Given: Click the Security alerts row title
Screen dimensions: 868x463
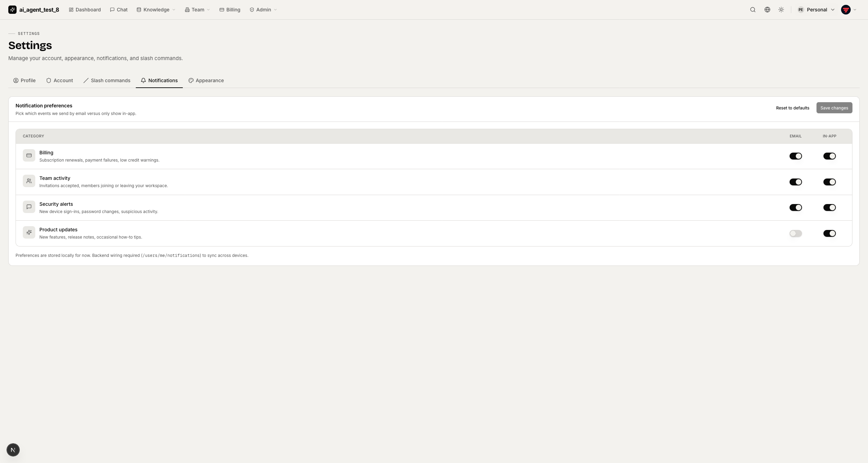Looking at the screenshot, I should 56,204.
